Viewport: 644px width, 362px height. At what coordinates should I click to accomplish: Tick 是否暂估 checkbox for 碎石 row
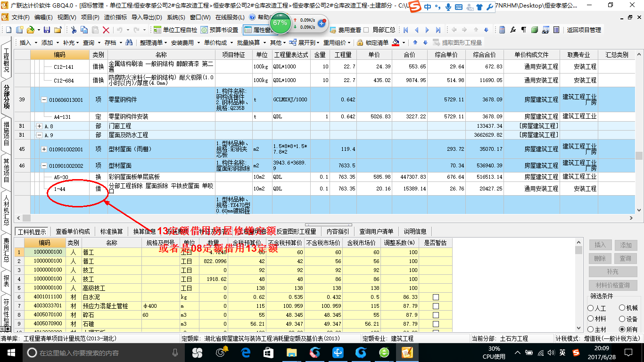click(436, 315)
